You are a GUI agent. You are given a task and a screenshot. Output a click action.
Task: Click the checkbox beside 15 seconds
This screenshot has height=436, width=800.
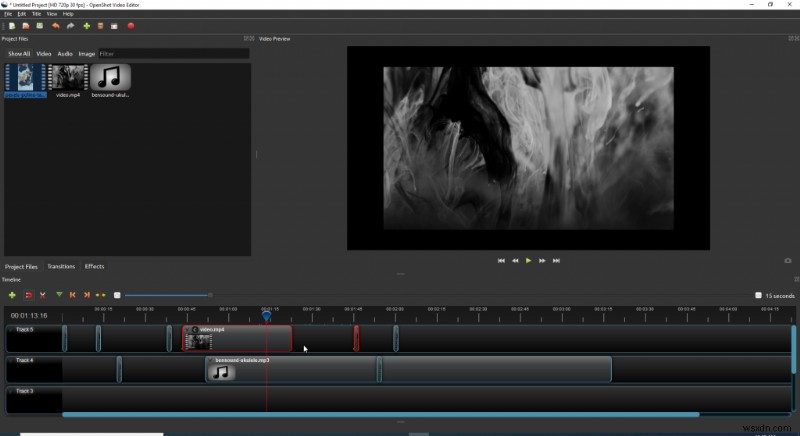tap(758, 295)
